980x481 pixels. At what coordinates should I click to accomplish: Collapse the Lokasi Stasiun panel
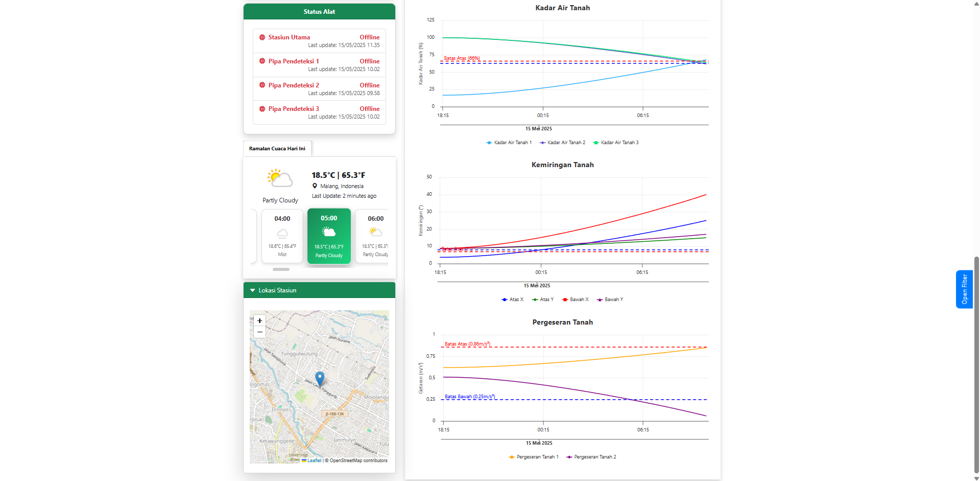(253, 290)
